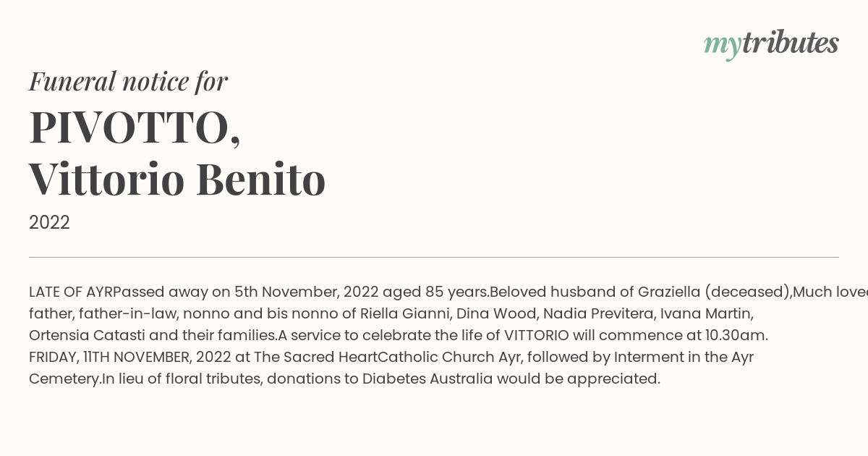
Task: Click the horizontal divider line
Action: 434,257
